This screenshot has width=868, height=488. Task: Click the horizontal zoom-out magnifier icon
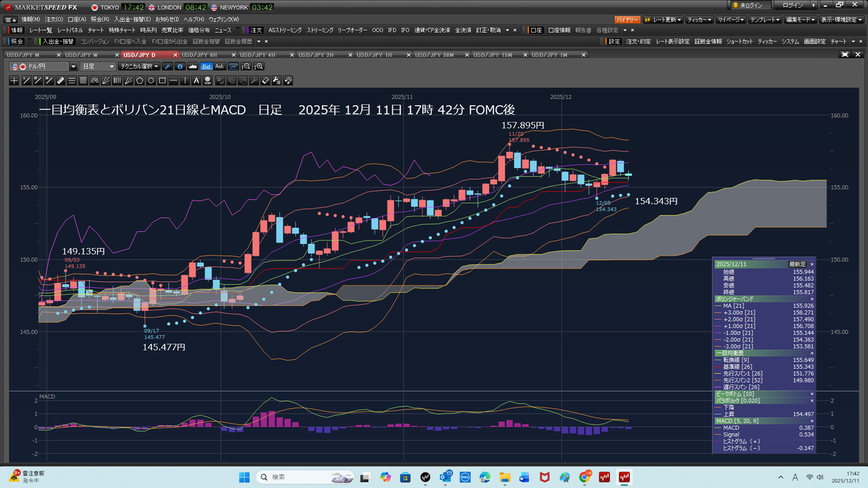(246, 66)
